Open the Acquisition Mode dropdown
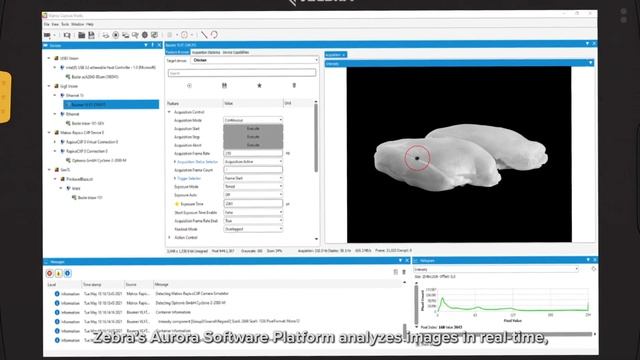 253,120
